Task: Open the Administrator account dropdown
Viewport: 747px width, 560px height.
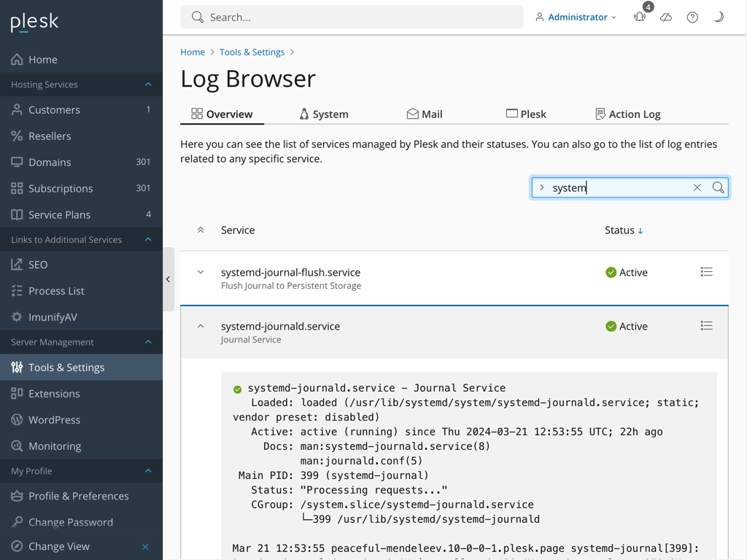Action: click(576, 16)
